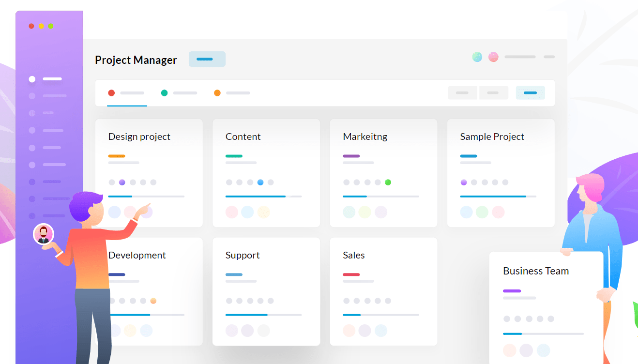The height and width of the screenshot is (364, 638).
Task: Click the green member avatar in Sample Project card
Action: (482, 212)
